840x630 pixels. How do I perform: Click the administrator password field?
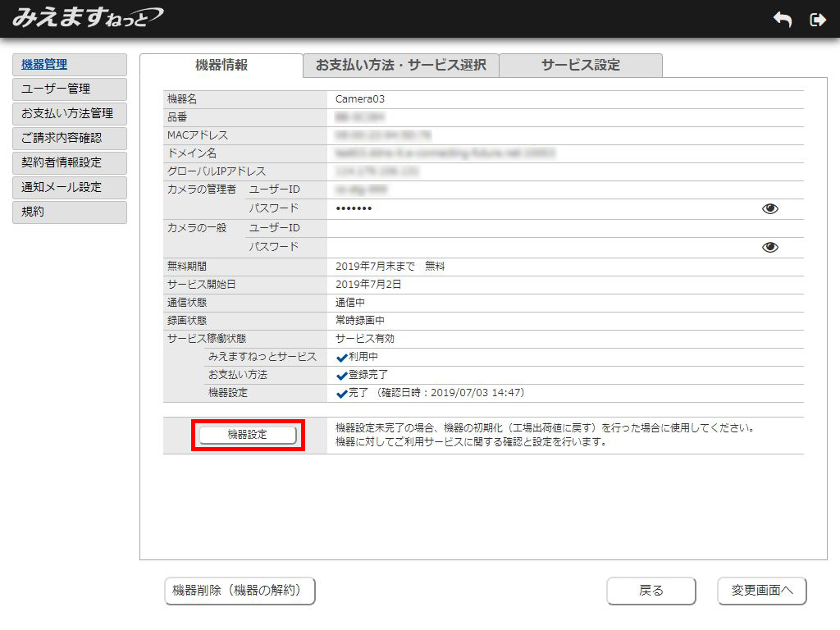click(x=541, y=209)
